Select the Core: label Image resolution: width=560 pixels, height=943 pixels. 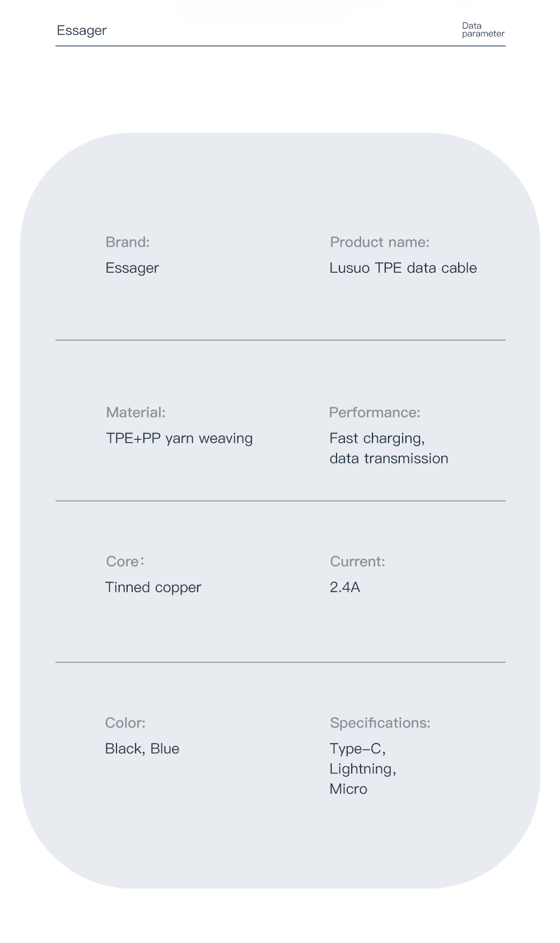[x=125, y=561]
